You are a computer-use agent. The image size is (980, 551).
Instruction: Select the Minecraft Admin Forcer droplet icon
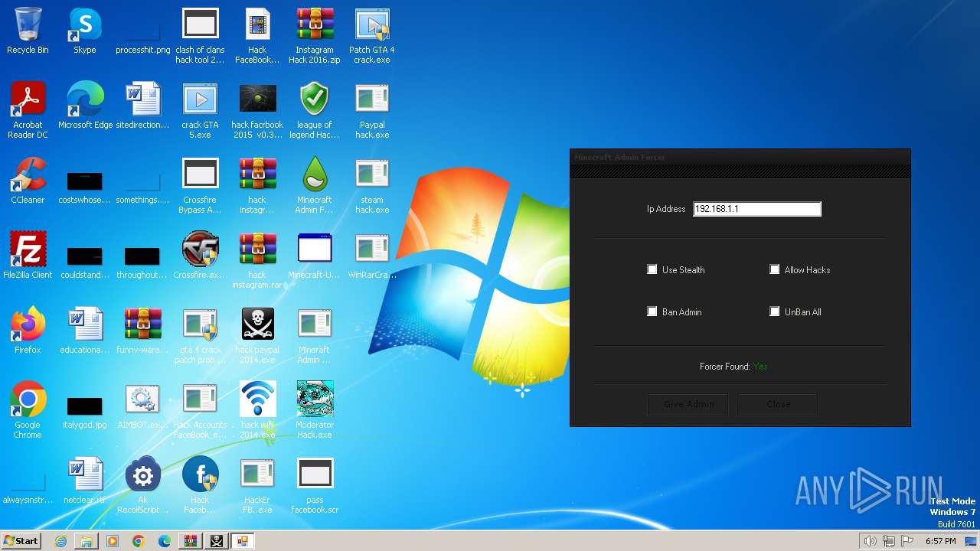tap(315, 185)
